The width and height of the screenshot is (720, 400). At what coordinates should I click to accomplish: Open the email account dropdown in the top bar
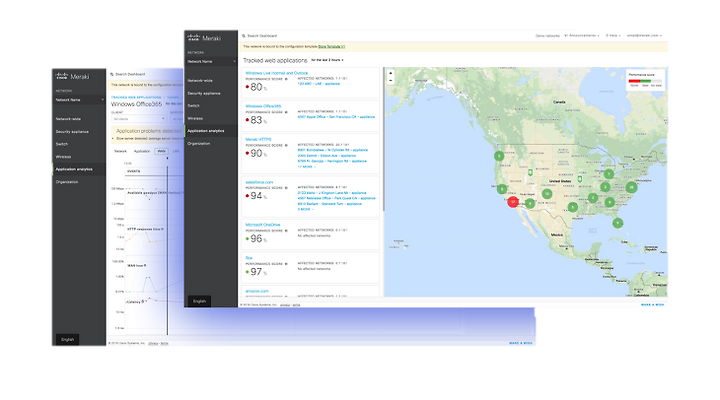(x=644, y=35)
